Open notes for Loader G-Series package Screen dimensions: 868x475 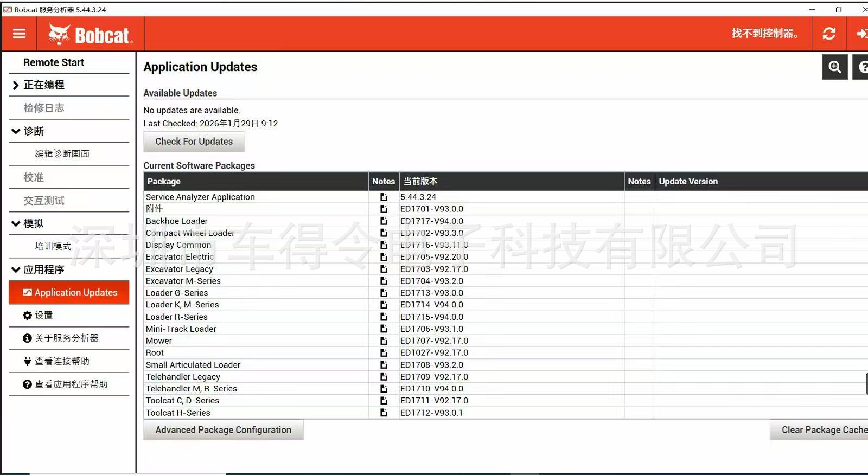[x=384, y=292]
